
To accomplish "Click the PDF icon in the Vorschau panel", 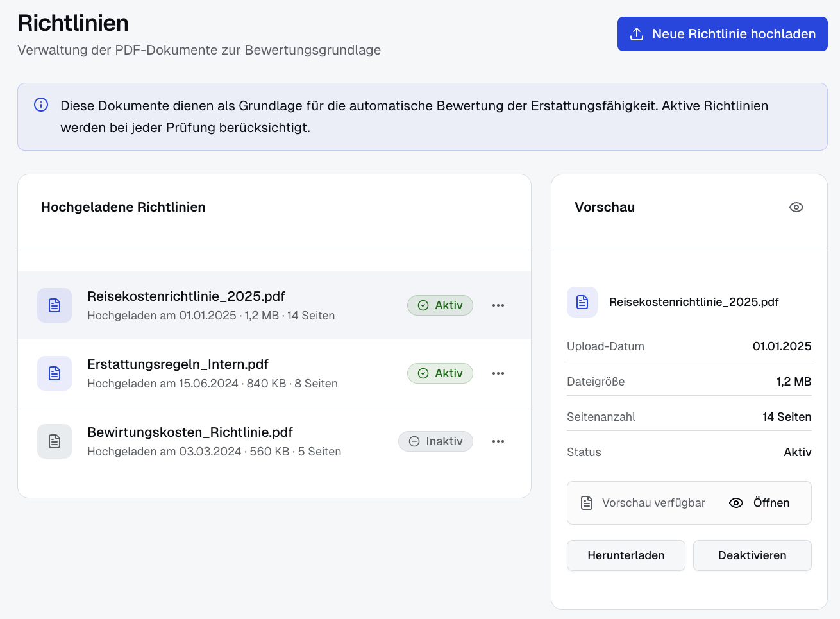I will (x=582, y=301).
